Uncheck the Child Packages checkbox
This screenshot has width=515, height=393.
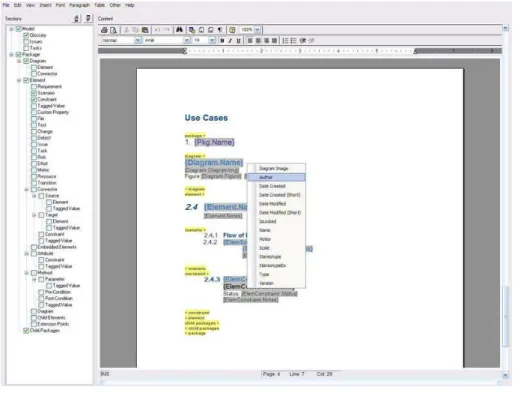tap(26, 330)
